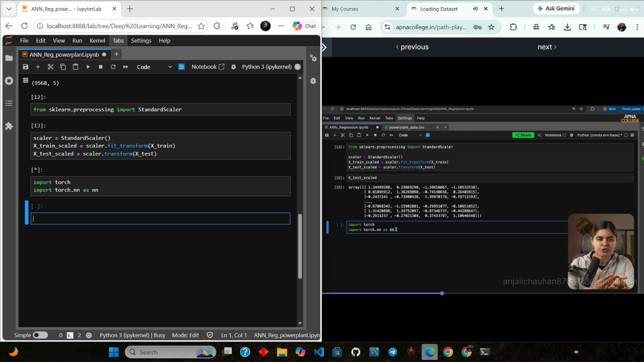Click the Notebook open-in-new button
644x362 pixels.
point(208,67)
